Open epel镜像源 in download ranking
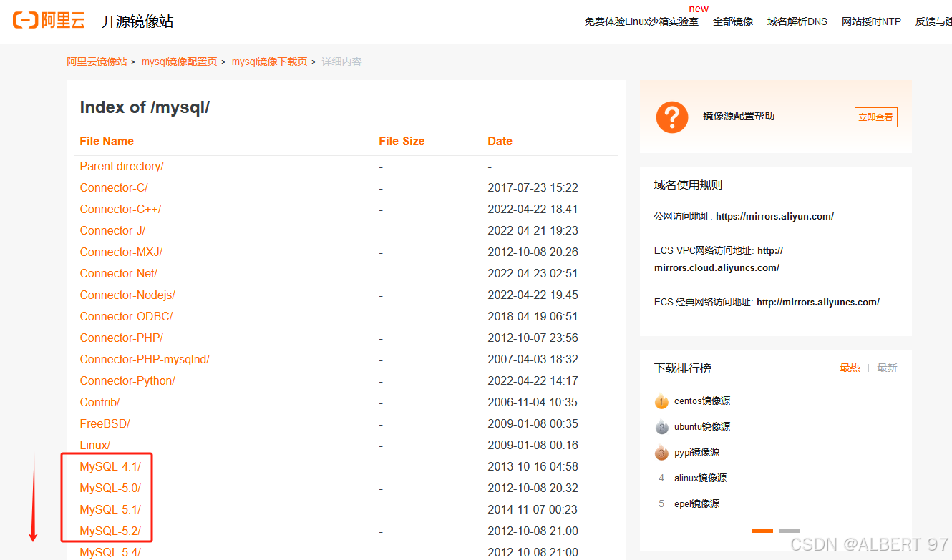This screenshot has height=560, width=952. tap(697, 503)
